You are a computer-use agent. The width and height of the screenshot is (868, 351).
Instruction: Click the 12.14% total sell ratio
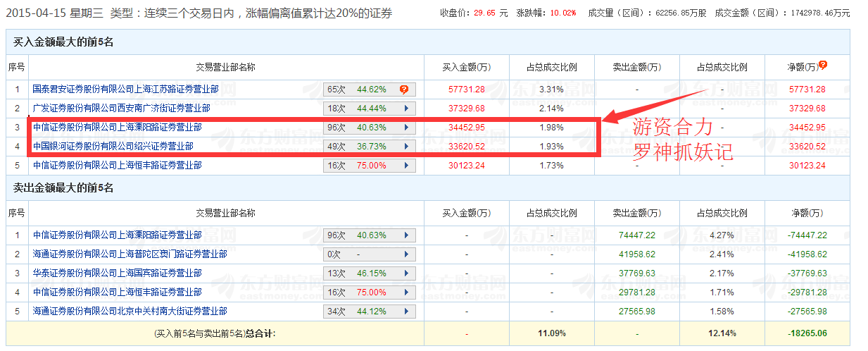(722, 332)
